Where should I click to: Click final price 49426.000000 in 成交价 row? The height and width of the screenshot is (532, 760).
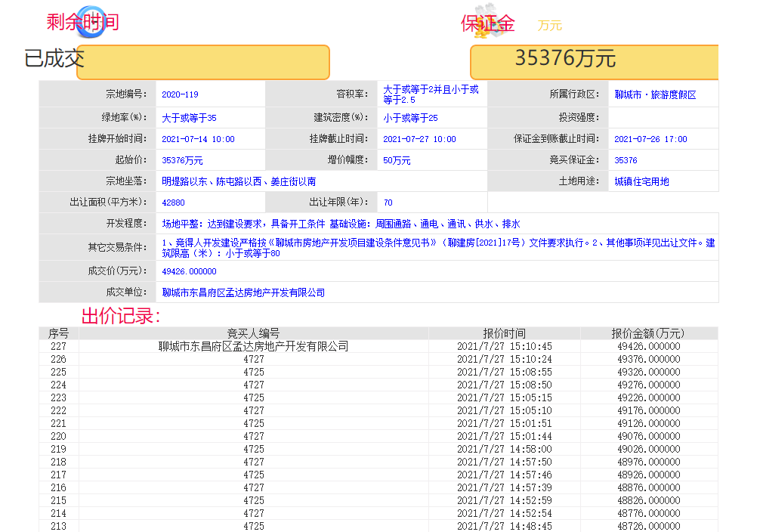pos(189,271)
